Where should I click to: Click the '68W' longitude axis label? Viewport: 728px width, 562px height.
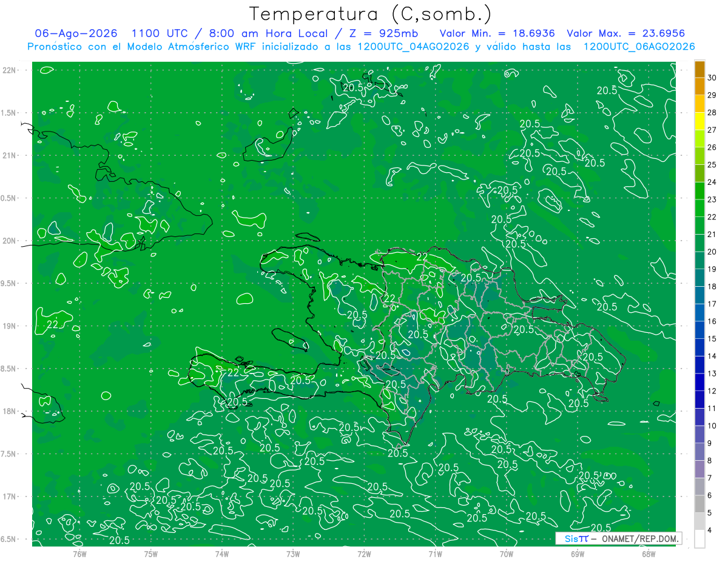pyautogui.click(x=649, y=553)
